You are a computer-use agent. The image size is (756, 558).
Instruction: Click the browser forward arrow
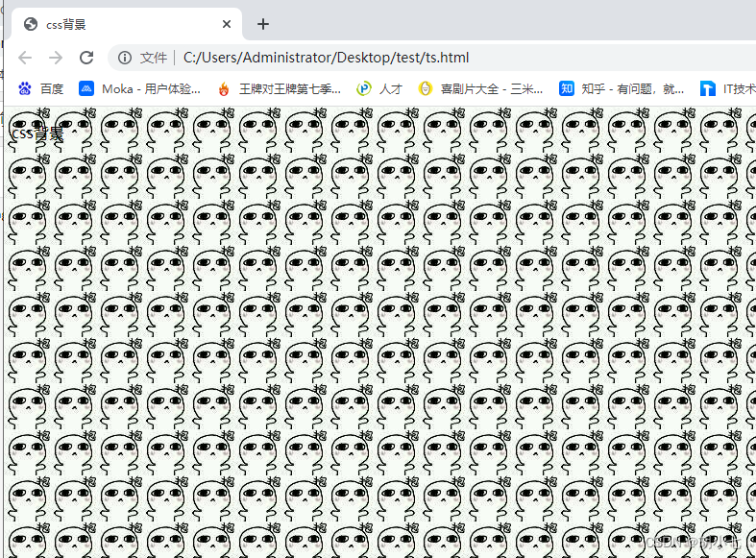coord(56,58)
